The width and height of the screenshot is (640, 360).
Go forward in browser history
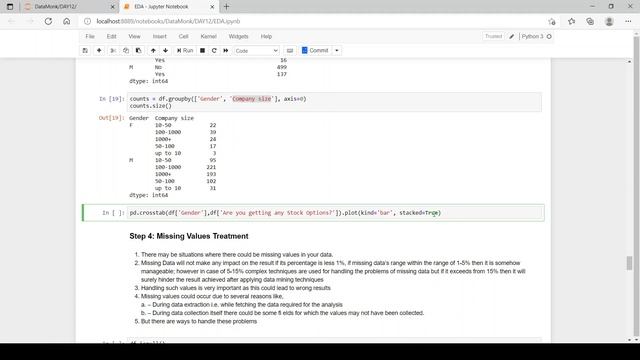coord(30,21)
